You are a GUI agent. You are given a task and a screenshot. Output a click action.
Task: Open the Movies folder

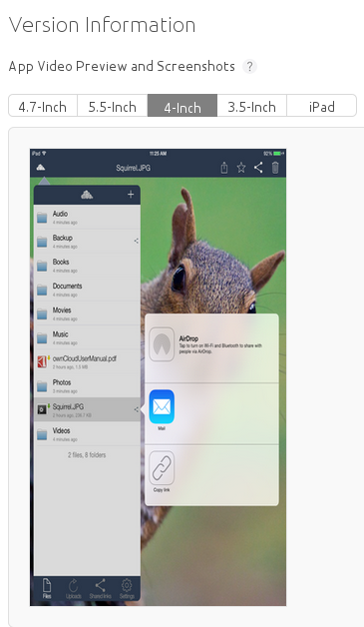(87, 313)
